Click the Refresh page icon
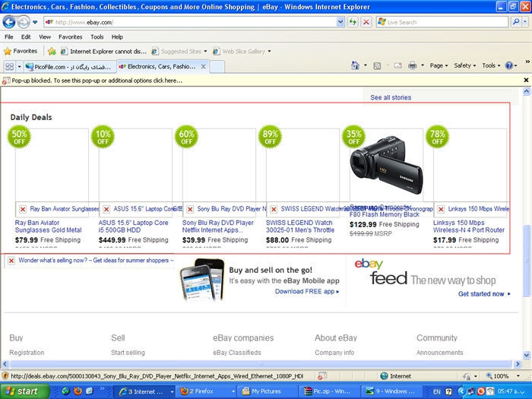The image size is (532, 399). pyautogui.click(x=353, y=22)
